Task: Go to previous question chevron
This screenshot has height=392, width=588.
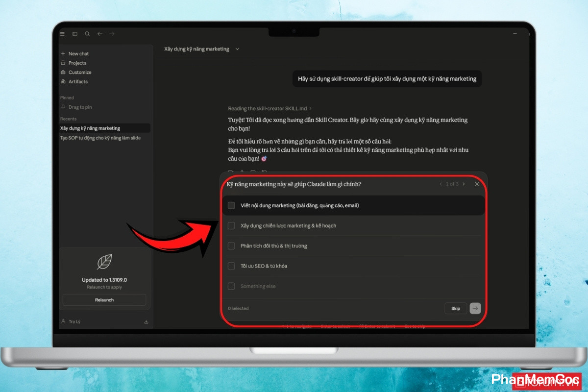Action: [441, 184]
